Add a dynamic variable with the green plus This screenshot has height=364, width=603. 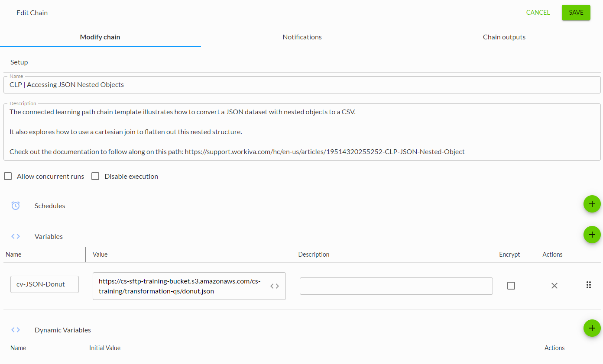592,328
